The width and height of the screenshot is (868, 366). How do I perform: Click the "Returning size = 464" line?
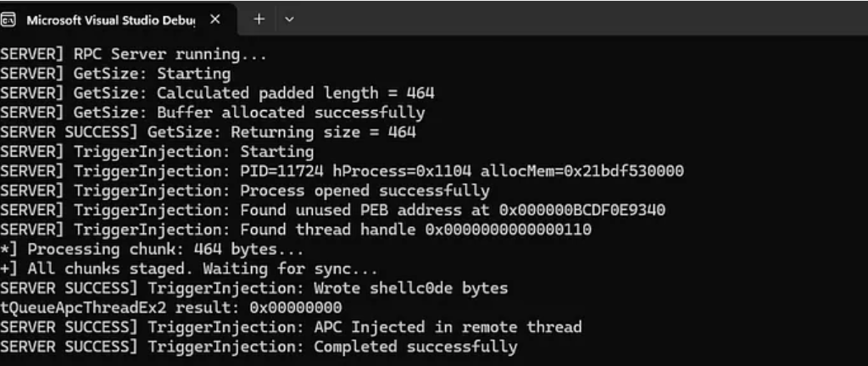pyautogui.click(x=281, y=133)
